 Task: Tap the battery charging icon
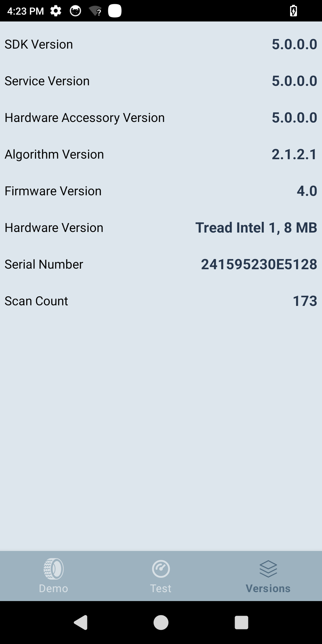(x=293, y=11)
